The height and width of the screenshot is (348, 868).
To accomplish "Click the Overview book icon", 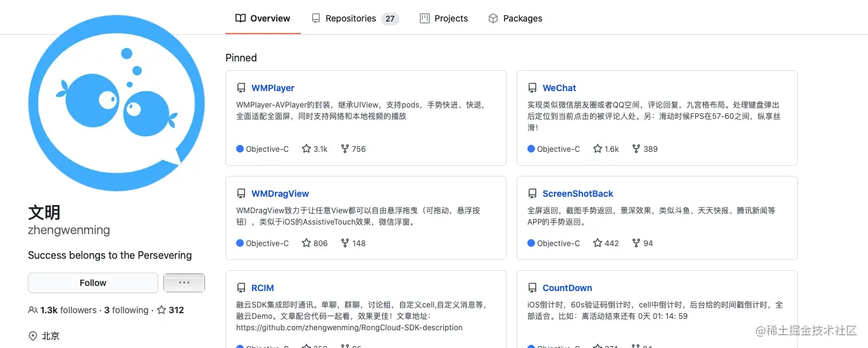I will pyautogui.click(x=241, y=18).
